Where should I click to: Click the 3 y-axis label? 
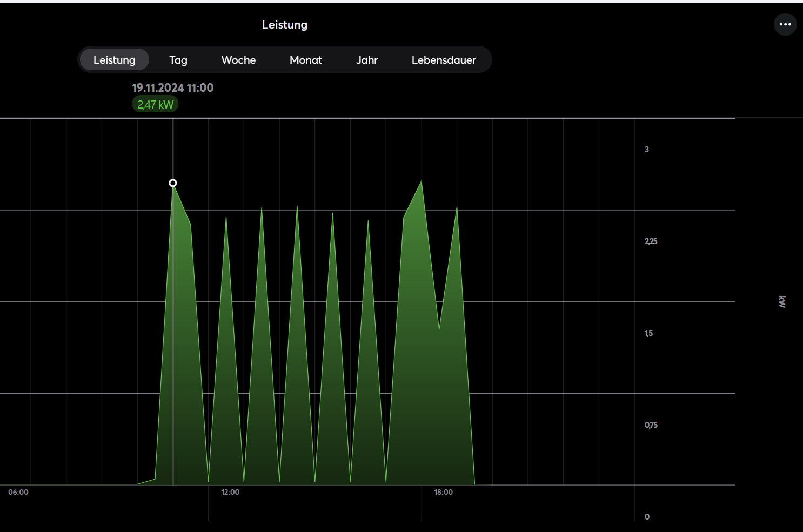point(647,150)
